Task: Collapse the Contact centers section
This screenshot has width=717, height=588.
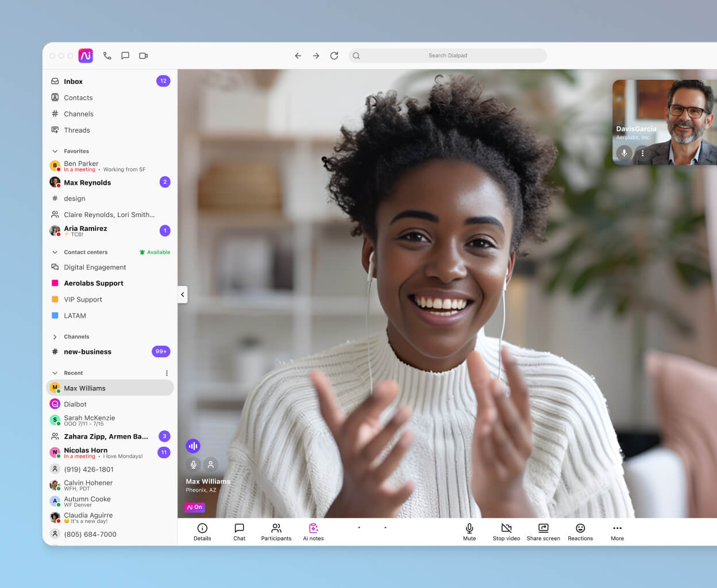Action: (x=55, y=252)
